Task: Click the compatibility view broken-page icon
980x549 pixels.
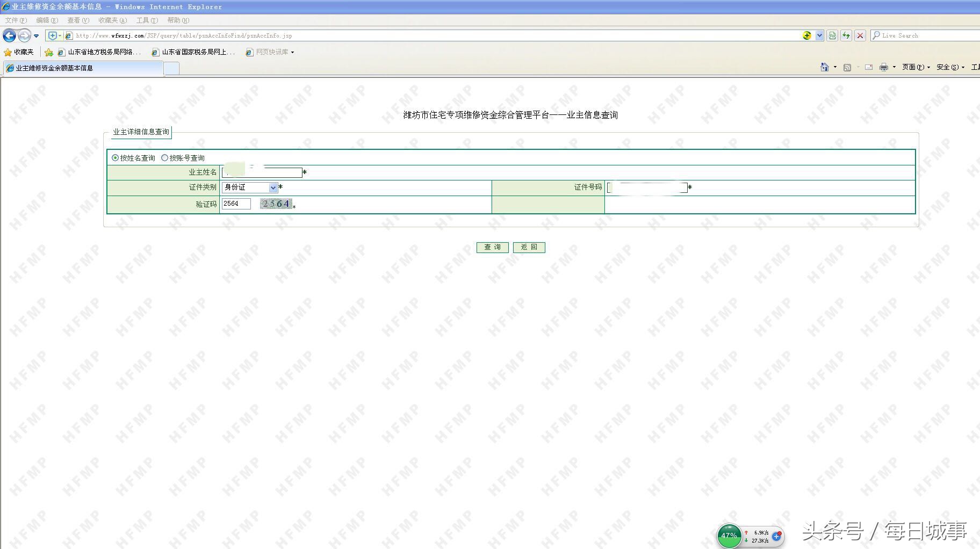Action: click(x=832, y=35)
